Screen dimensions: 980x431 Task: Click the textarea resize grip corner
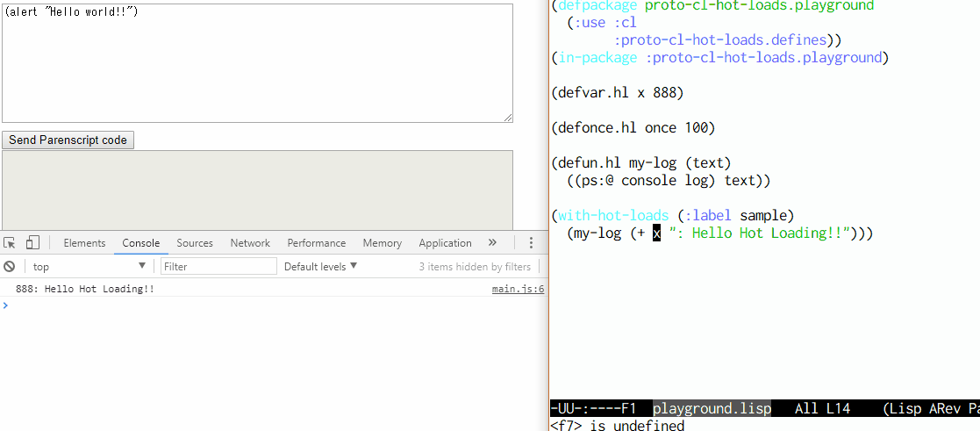[508, 118]
